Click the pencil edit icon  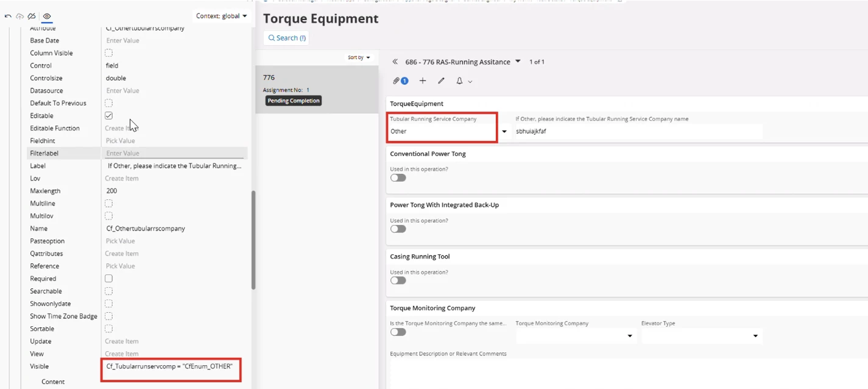point(442,80)
